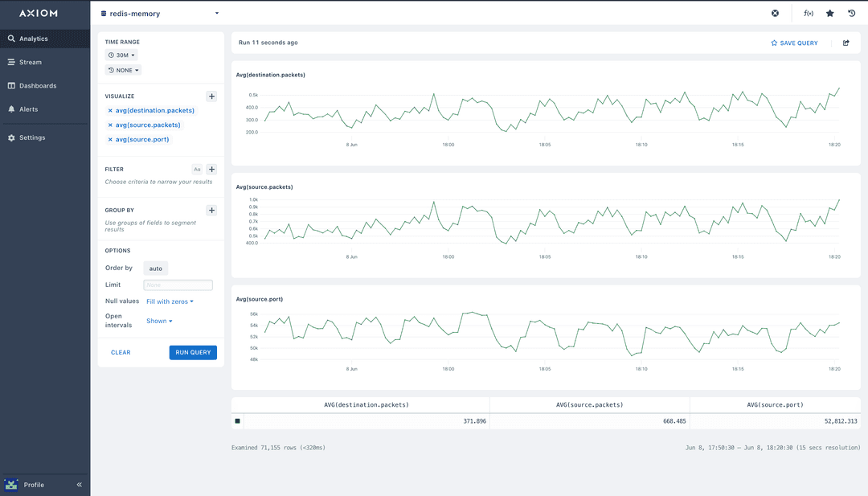Open the Stream view in the sidebar
868x496 pixels.
(31, 62)
